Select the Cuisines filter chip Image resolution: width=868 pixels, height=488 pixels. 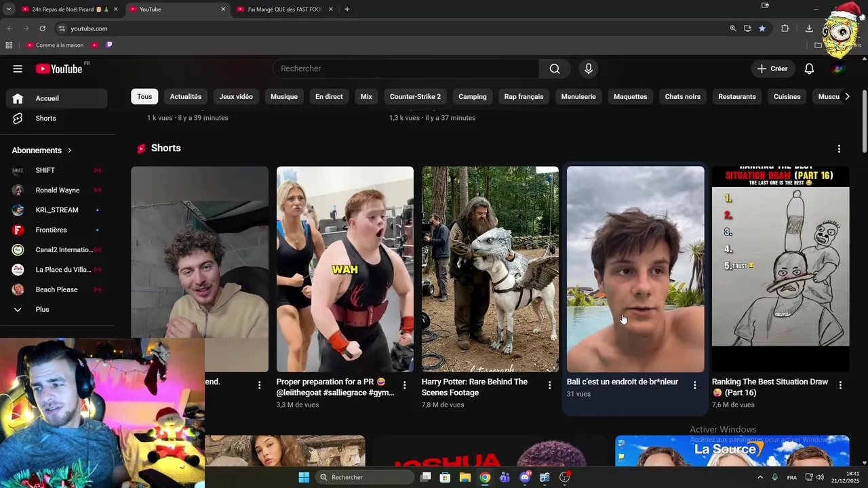787,96
